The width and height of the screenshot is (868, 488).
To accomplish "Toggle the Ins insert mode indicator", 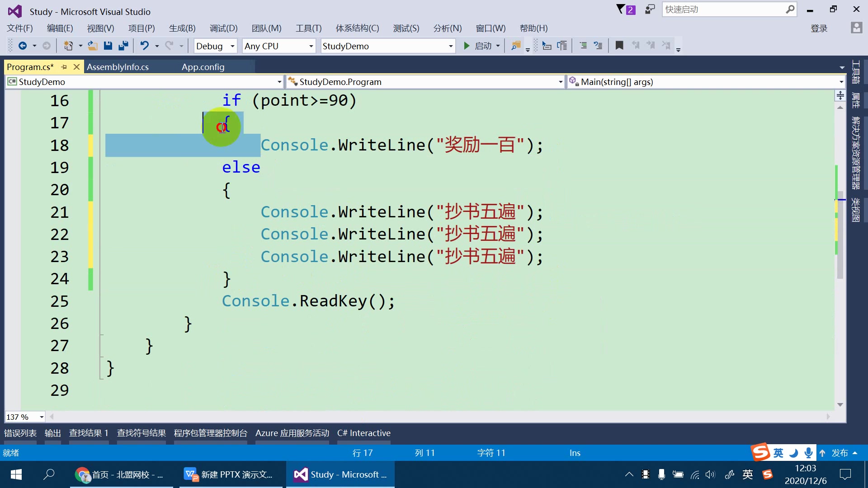I will tap(575, 453).
